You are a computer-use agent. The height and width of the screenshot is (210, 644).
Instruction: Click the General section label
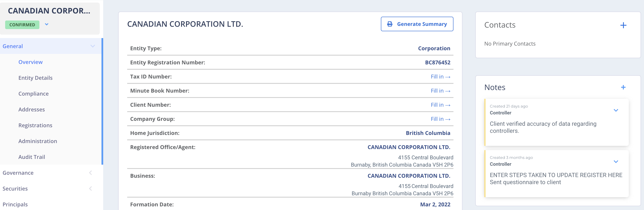click(x=13, y=46)
